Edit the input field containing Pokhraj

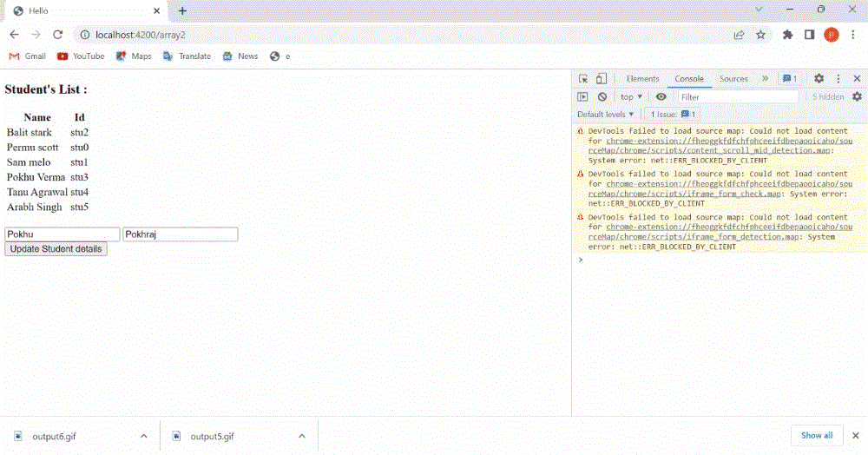[x=181, y=234]
